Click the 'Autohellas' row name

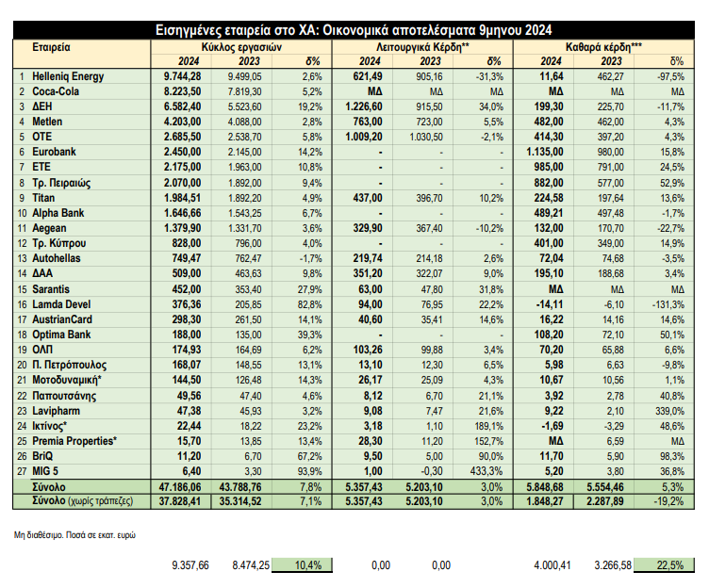(x=56, y=258)
